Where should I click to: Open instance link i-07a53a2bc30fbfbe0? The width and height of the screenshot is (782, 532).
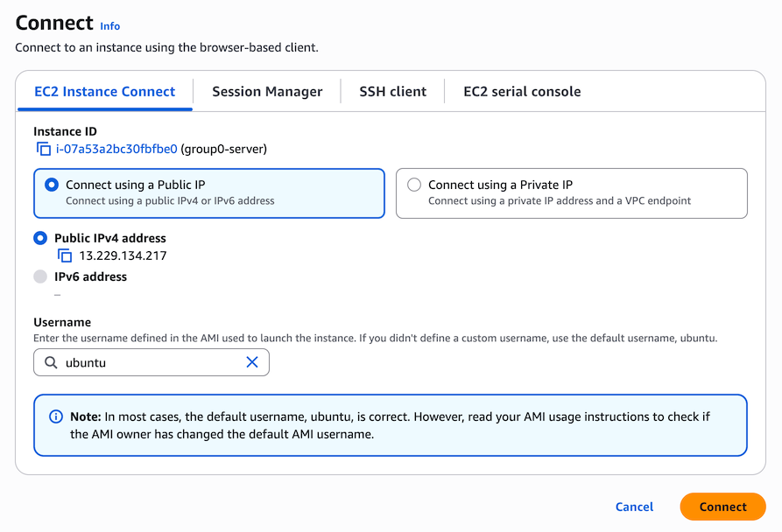116,150
